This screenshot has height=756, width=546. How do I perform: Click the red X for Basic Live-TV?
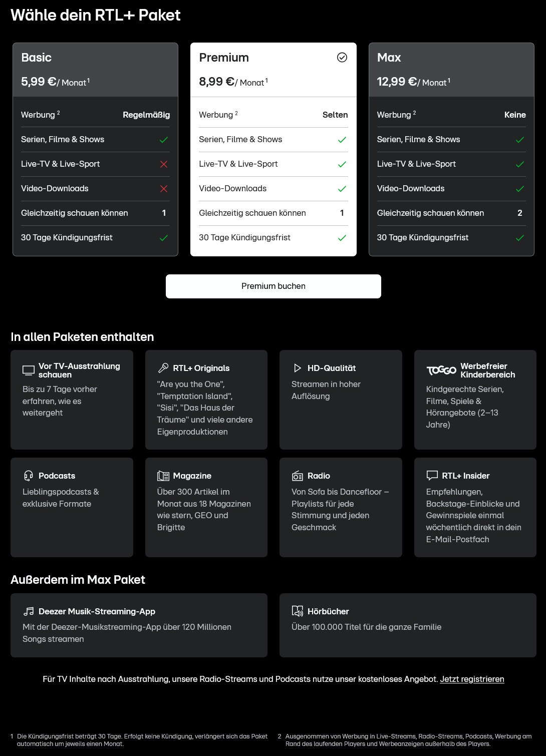point(164,164)
